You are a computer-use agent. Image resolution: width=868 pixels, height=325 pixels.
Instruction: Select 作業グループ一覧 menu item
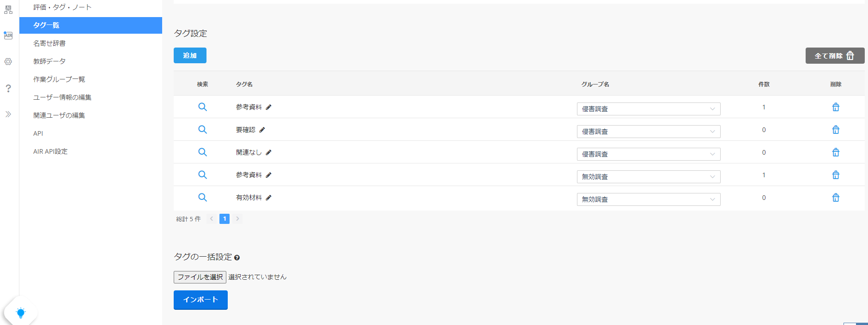(x=59, y=79)
